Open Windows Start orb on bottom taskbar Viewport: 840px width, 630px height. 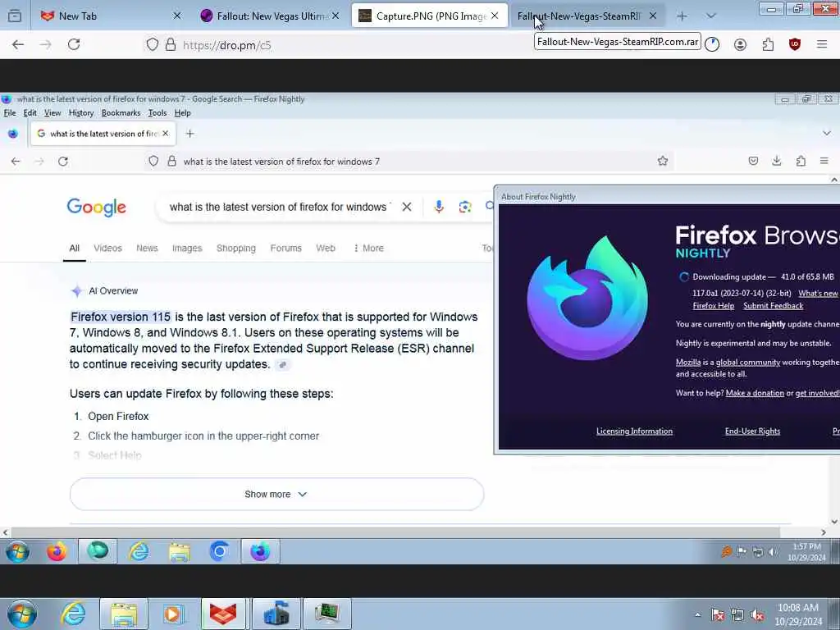click(22, 614)
